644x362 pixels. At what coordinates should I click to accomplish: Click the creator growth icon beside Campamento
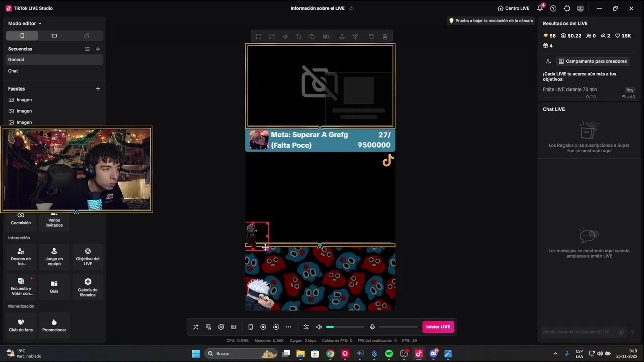click(548, 61)
